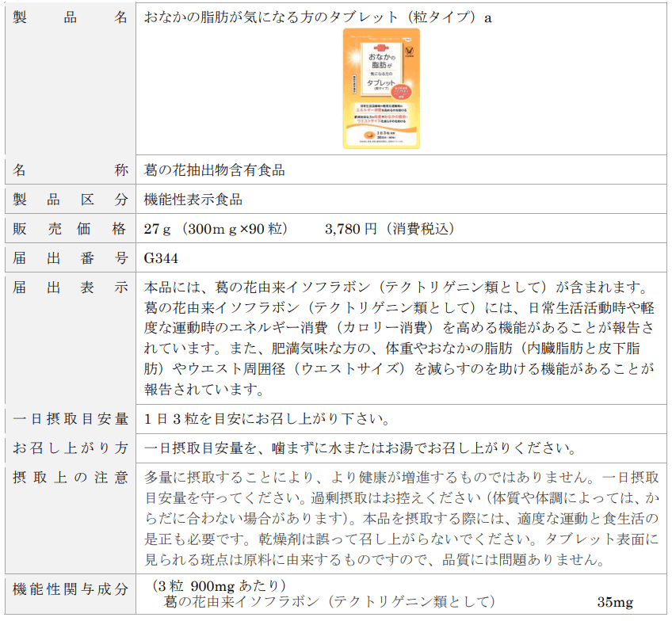The width and height of the screenshot is (672, 621).
Task: Click the 3,780円 price text
Action: coord(390,229)
